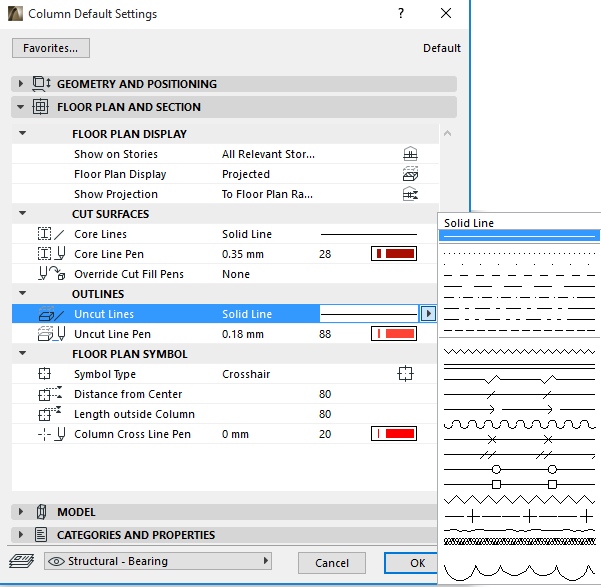The width and height of the screenshot is (601, 587).
Task: Click the Override Cut Fill Pens icon
Action: point(51,274)
